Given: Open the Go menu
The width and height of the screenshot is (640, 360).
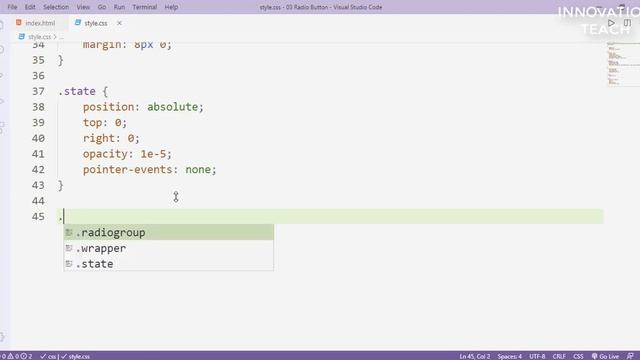Looking at the screenshot, I should click(102, 7).
